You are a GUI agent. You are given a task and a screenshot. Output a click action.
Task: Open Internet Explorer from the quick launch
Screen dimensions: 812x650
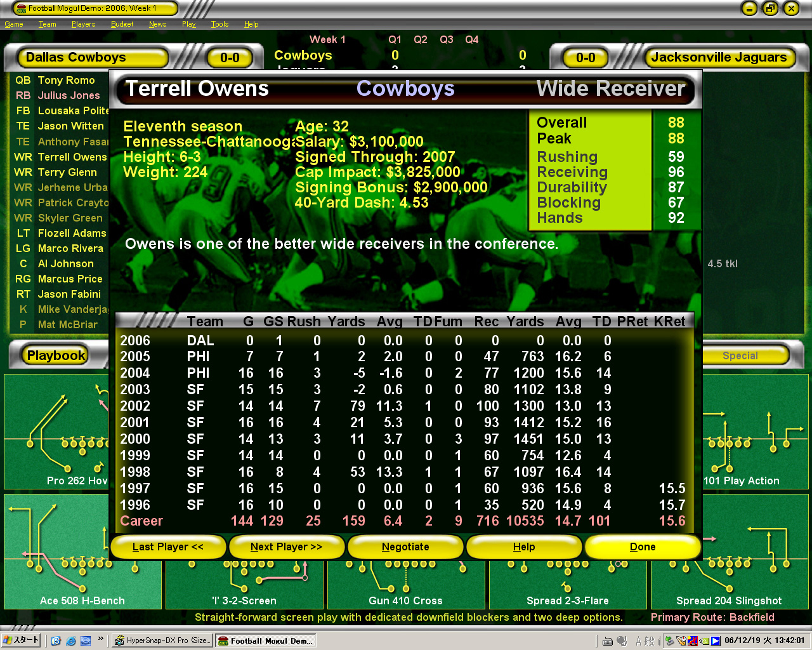(x=70, y=640)
